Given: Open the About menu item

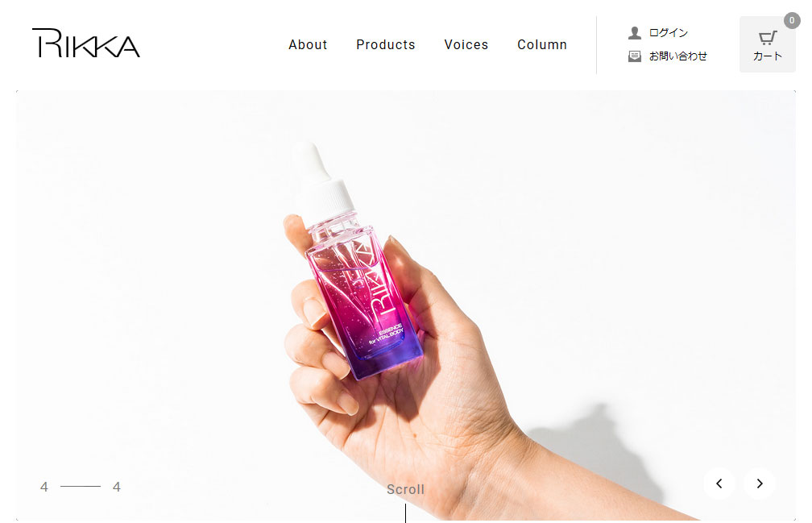Looking at the screenshot, I should click(x=308, y=45).
